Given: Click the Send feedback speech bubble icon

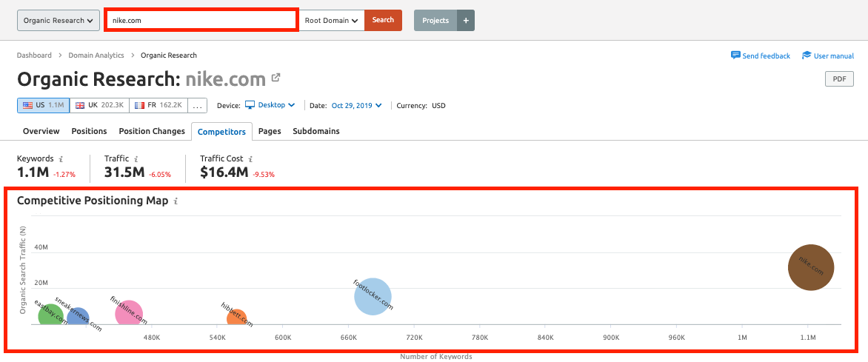Looking at the screenshot, I should point(735,56).
